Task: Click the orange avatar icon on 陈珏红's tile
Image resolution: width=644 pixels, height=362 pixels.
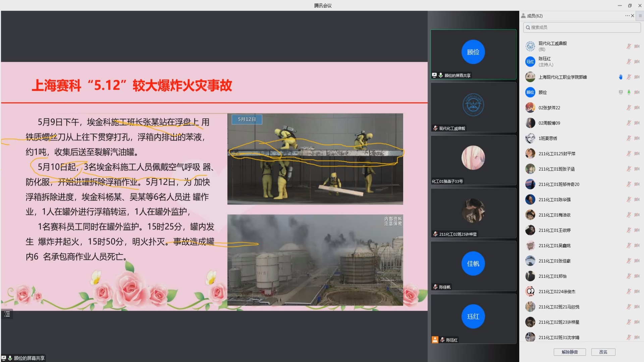Action: [x=435, y=340]
